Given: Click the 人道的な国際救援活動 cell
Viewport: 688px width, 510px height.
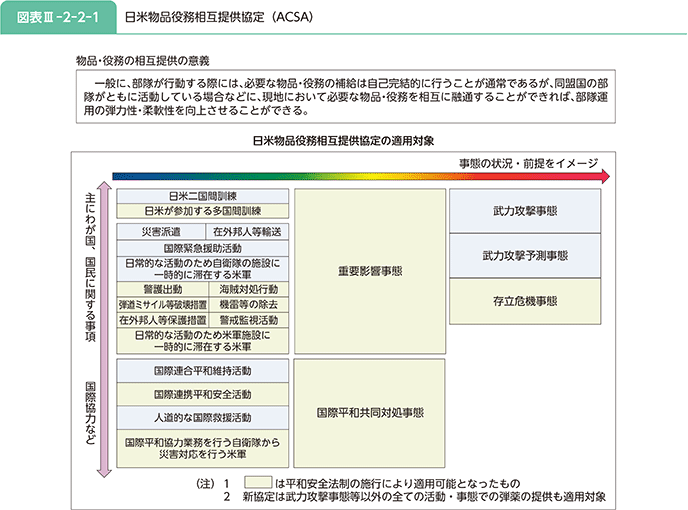Looking at the screenshot, I should coord(203,417).
